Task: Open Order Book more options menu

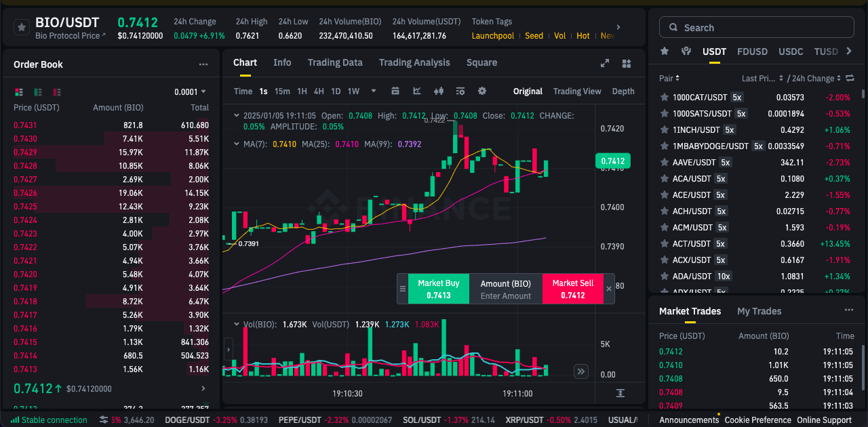Action: 203,64
